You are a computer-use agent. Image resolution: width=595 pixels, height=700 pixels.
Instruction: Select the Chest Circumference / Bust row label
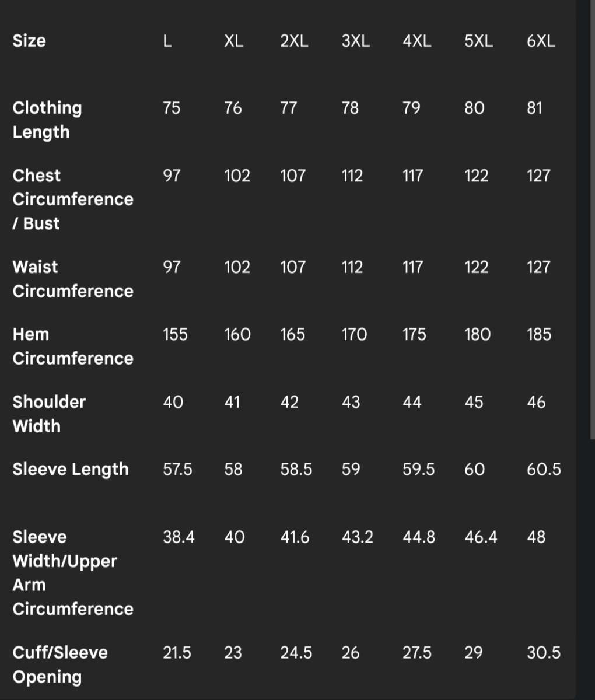tap(73, 199)
